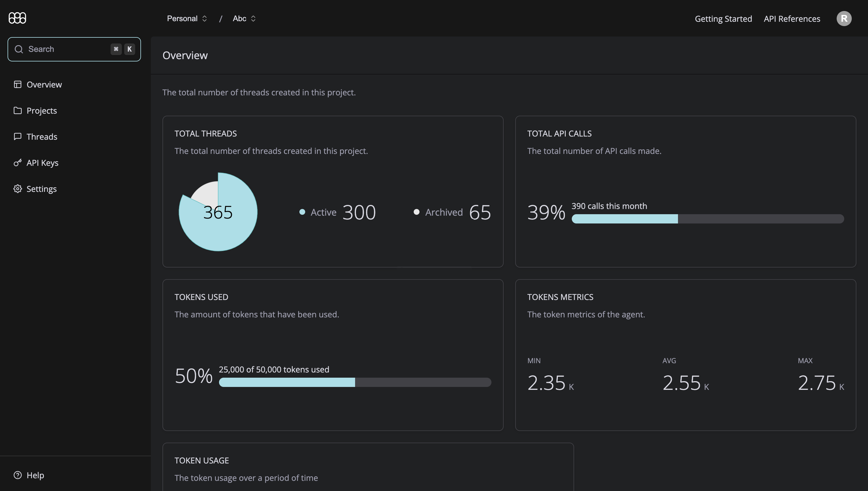Click the app logo icon

(x=17, y=18)
